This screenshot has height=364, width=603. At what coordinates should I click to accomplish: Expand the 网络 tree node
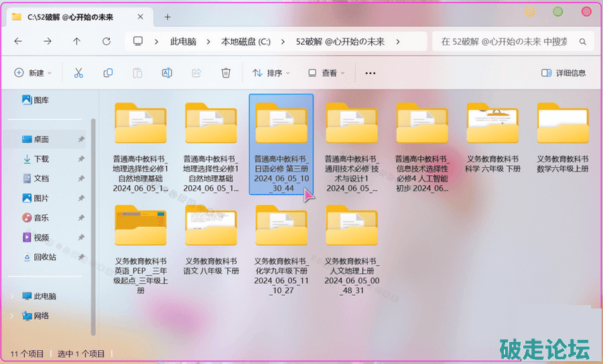pyautogui.click(x=11, y=316)
